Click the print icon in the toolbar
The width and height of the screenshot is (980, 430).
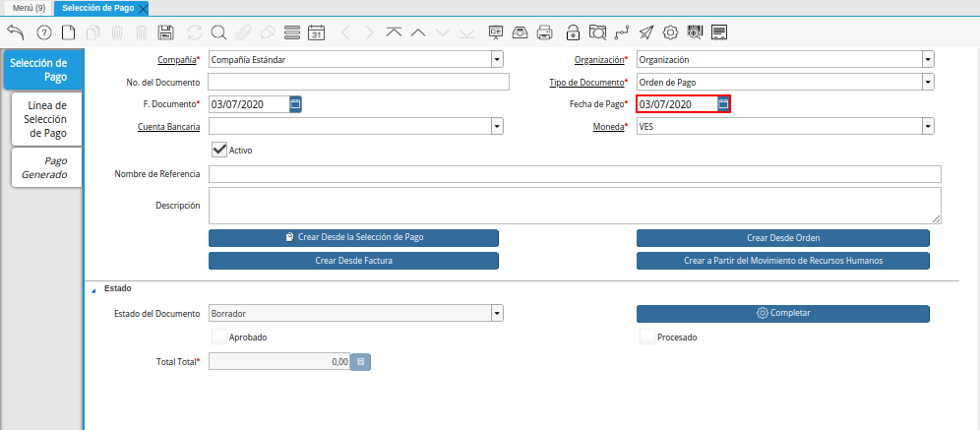click(545, 32)
